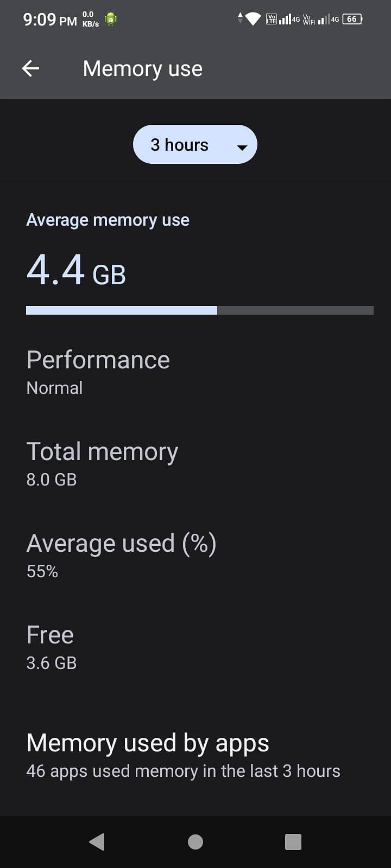This screenshot has height=868, width=391.
Task: Tap the navigation back triangle button
Action: click(x=97, y=842)
